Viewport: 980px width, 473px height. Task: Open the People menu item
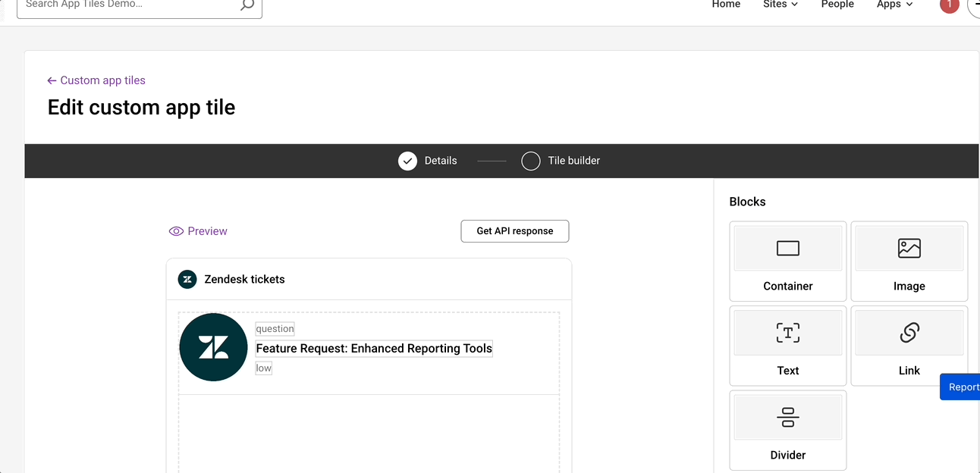pyautogui.click(x=837, y=5)
